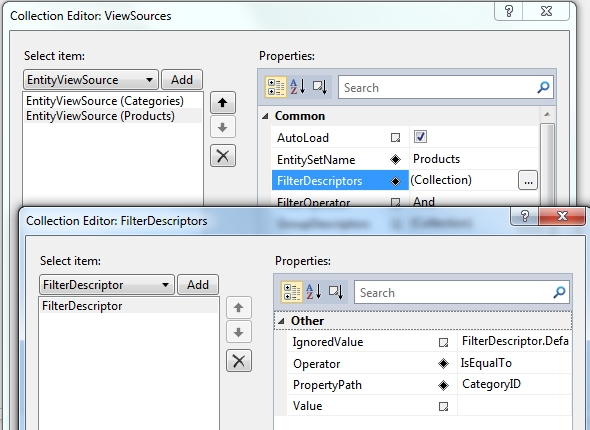Click the sort by property source icon in ViewSources
This screenshot has width=590, height=430.
coord(320,87)
